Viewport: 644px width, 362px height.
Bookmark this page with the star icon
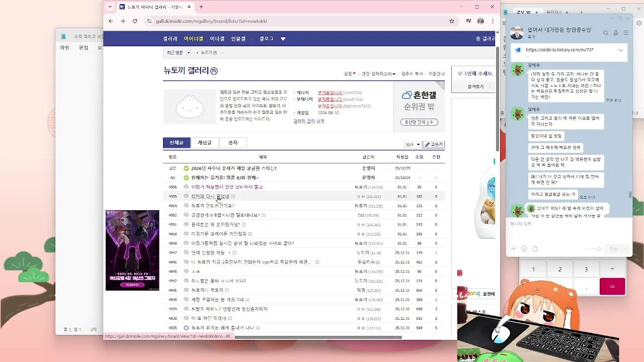pos(452,21)
